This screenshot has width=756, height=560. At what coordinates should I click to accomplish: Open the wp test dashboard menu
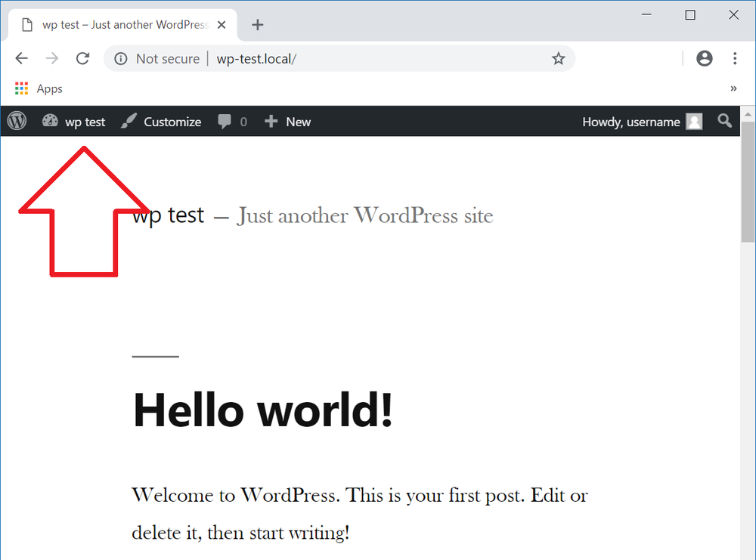73,122
